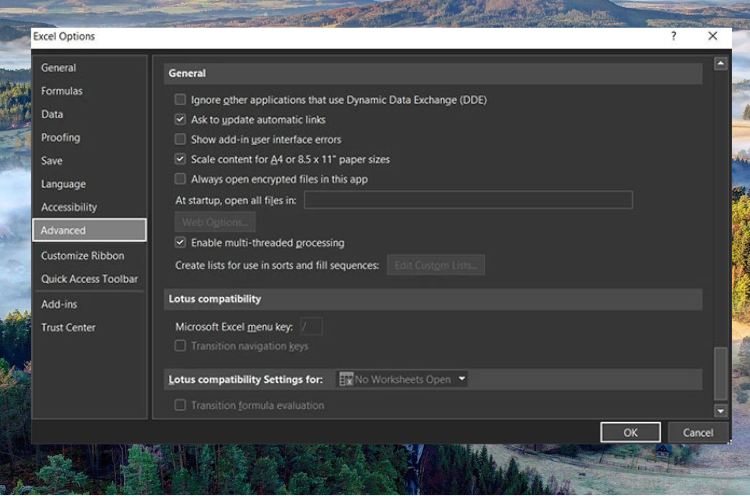
Task: Open Quick Access Toolbar settings
Action: 89,279
